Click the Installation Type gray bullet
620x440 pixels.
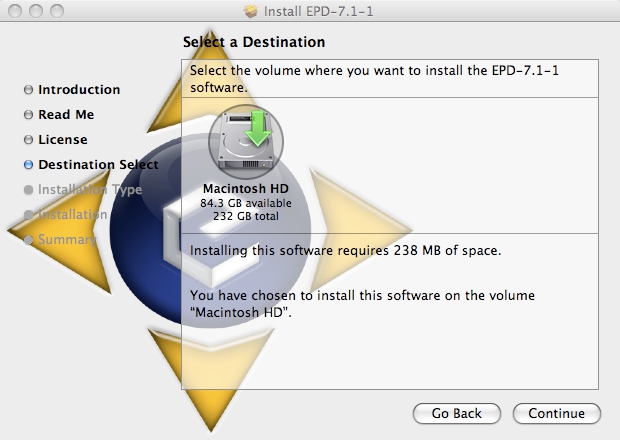[x=28, y=190]
